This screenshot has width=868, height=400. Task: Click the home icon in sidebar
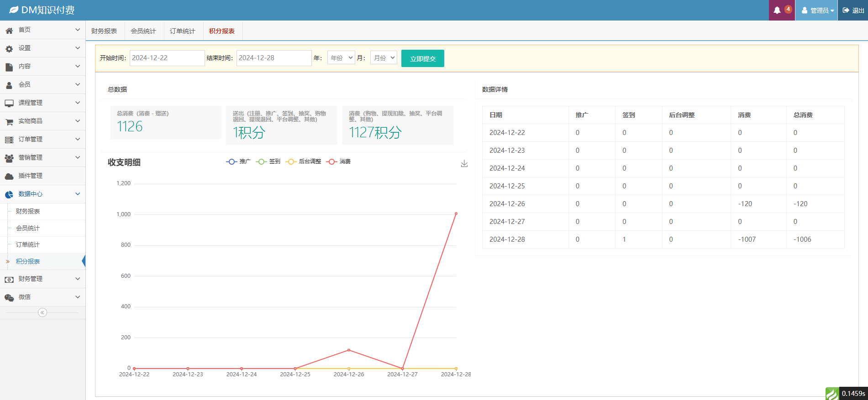9,30
